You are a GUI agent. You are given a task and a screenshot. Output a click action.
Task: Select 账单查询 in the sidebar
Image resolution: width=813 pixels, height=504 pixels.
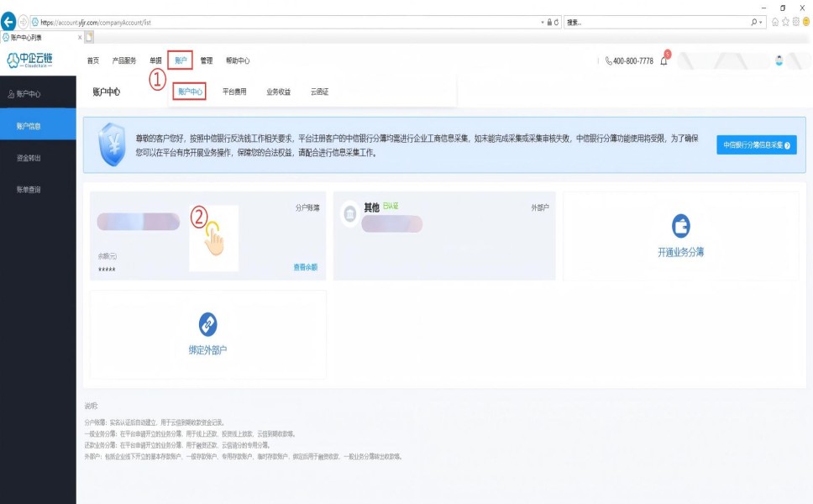[29, 190]
